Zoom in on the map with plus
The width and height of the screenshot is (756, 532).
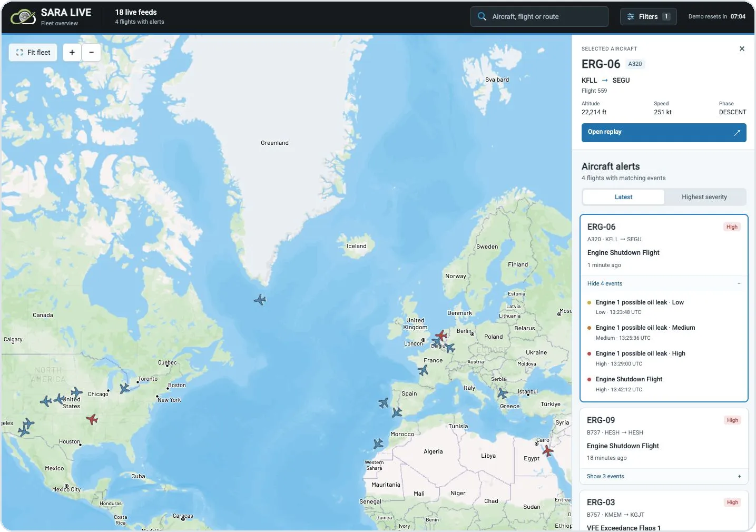72,52
